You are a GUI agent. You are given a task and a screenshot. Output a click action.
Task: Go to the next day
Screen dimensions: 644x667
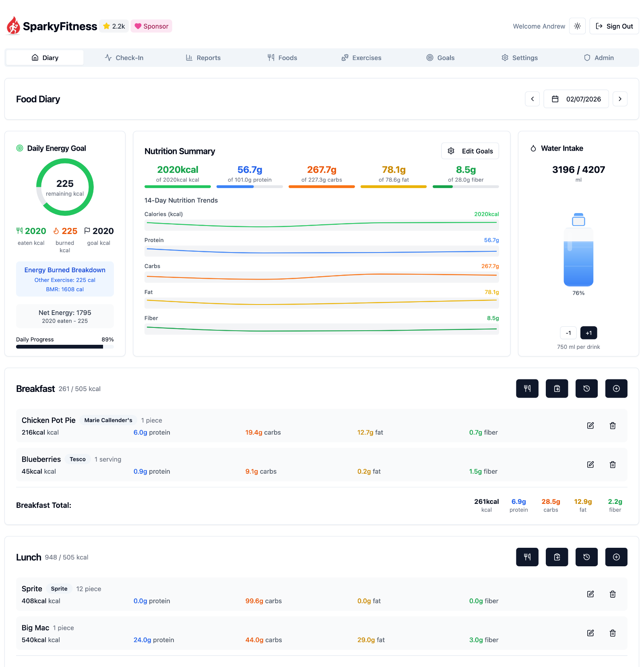620,99
